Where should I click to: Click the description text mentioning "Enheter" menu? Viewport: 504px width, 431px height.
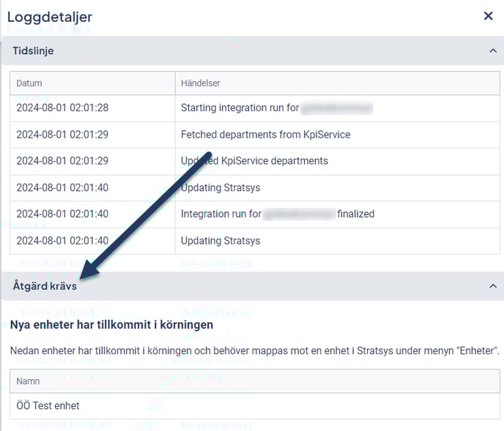pos(254,351)
